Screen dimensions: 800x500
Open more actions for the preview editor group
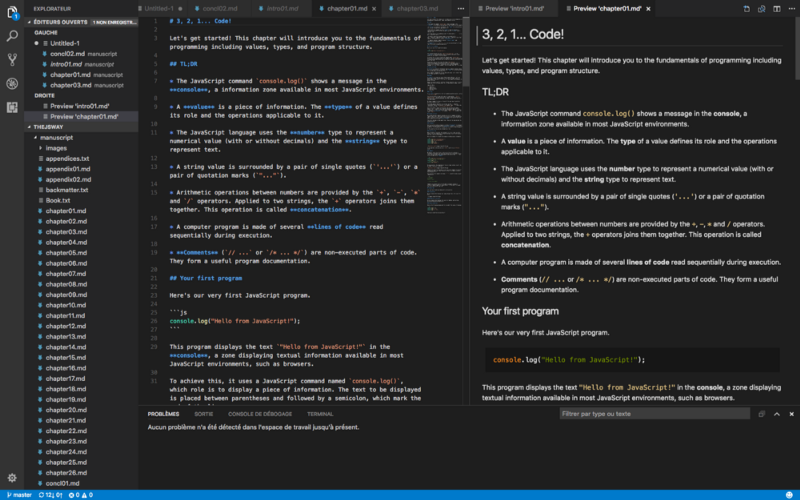pos(791,9)
